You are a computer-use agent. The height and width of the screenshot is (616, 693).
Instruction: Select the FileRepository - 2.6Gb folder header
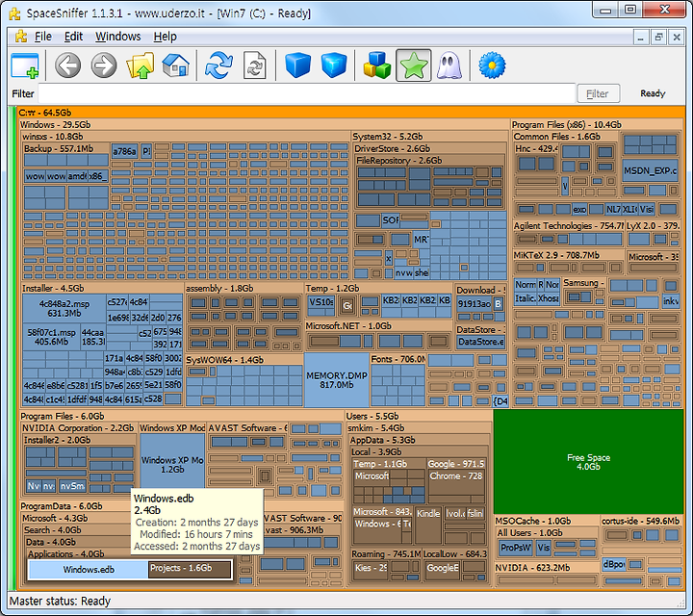(x=429, y=161)
